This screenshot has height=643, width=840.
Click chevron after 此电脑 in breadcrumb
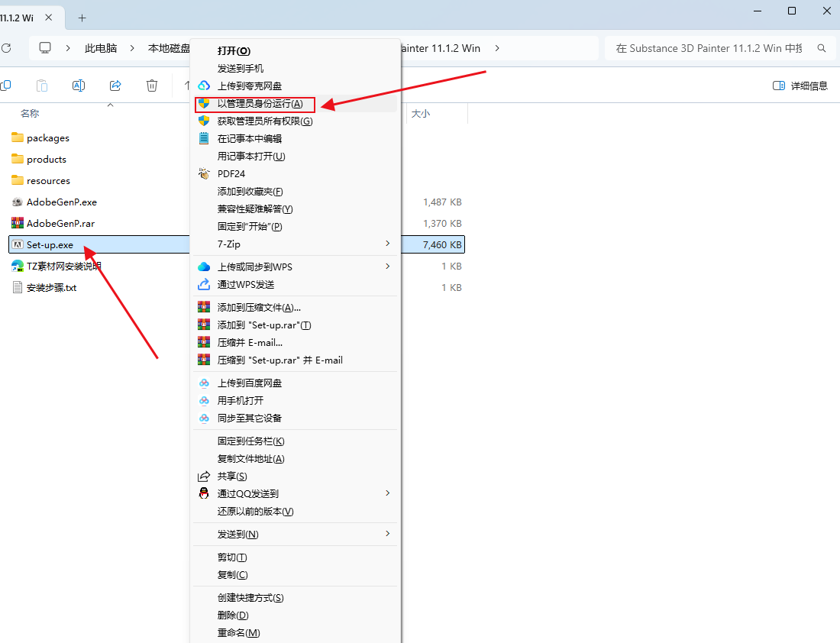tap(132, 48)
